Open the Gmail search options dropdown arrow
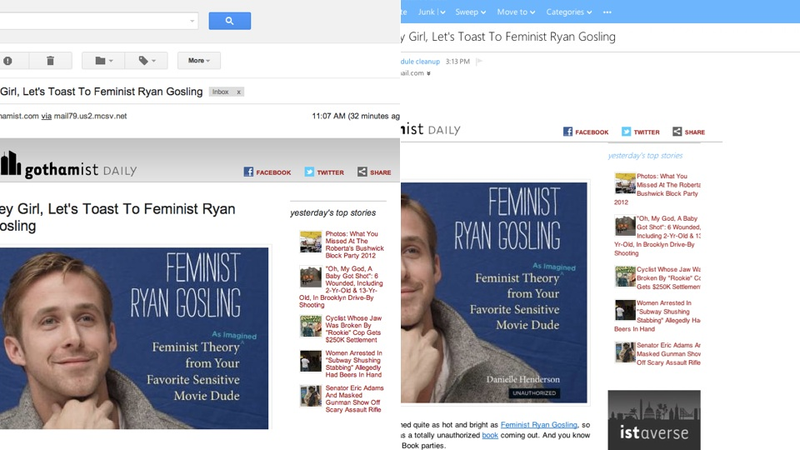 tap(192, 21)
